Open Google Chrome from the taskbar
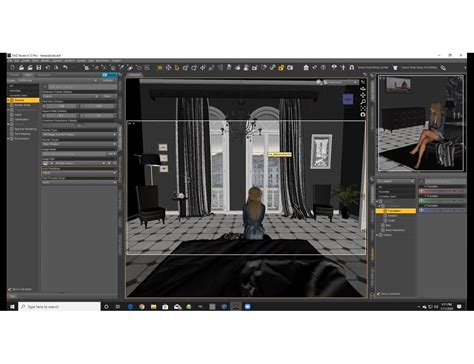The image size is (474, 364). click(142, 307)
